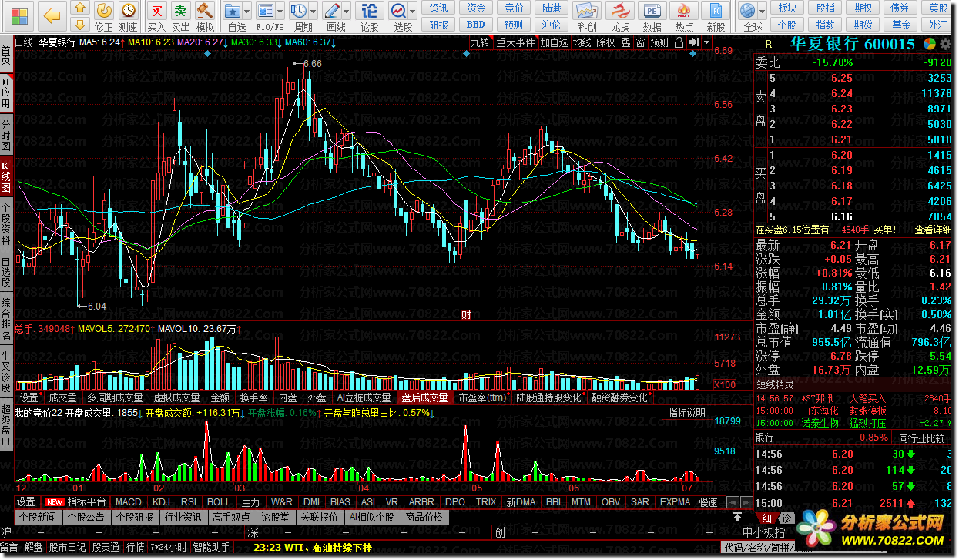Expand the 周期 dropdown arrow
The image size is (959, 560).
pyautogui.click(x=313, y=12)
